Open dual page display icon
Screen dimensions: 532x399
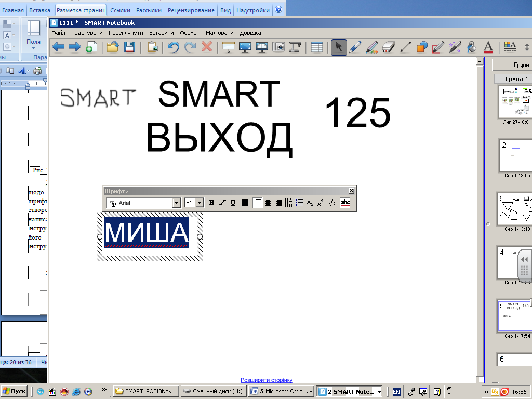[x=262, y=47]
